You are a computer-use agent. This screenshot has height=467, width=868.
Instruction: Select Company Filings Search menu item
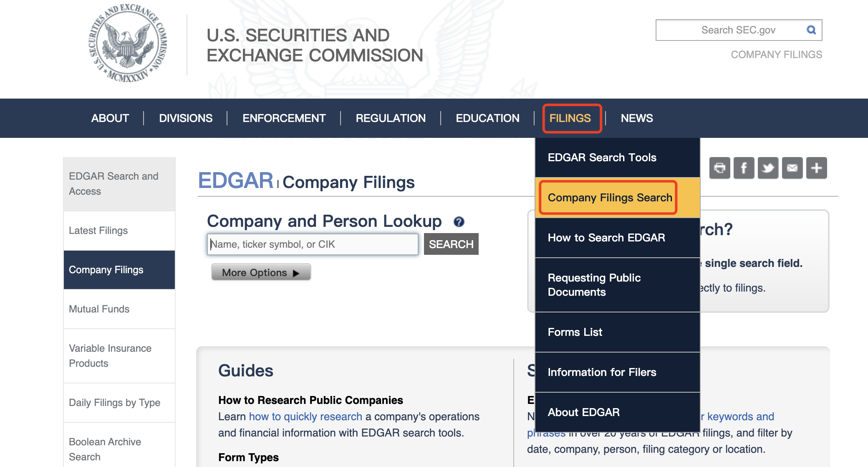tap(610, 198)
